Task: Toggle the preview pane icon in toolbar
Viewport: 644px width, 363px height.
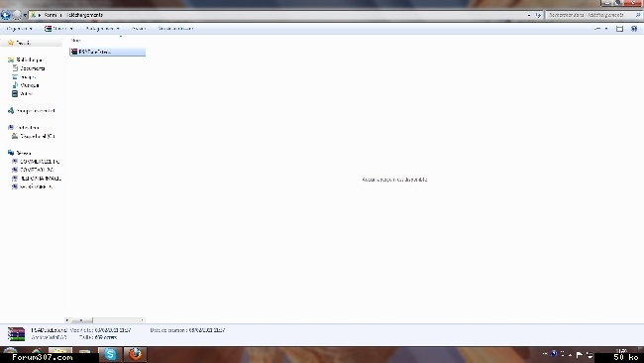Action: click(619, 29)
